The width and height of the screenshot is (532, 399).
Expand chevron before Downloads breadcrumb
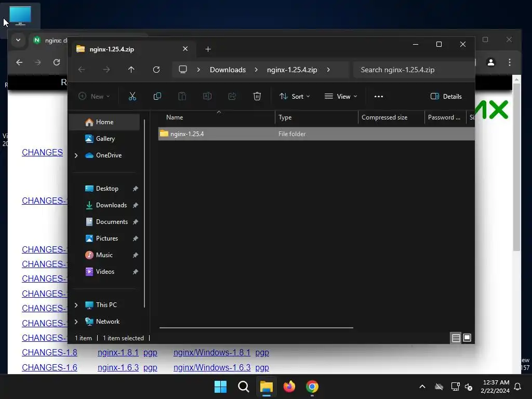pos(198,70)
